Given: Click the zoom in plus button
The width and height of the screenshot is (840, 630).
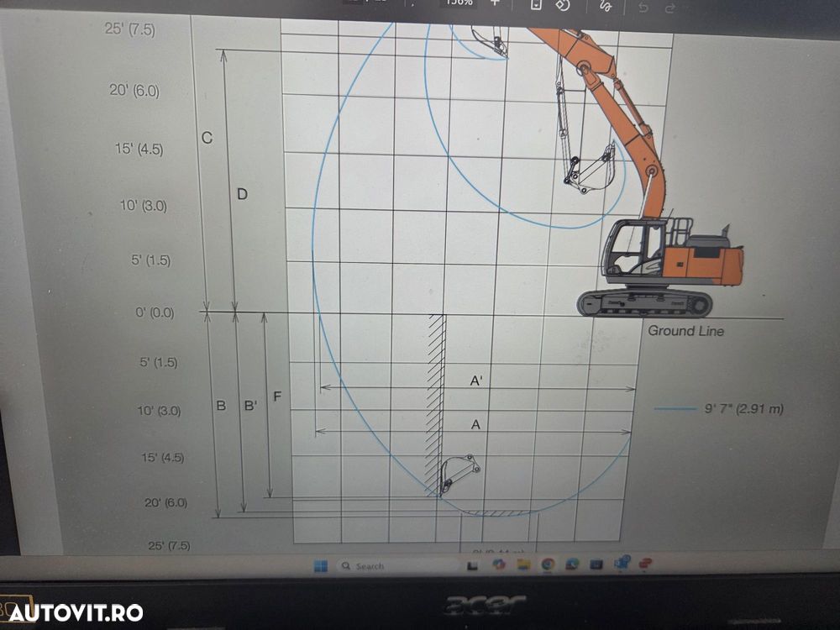Looking at the screenshot, I should pyautogui.click(x=495, y=3).
